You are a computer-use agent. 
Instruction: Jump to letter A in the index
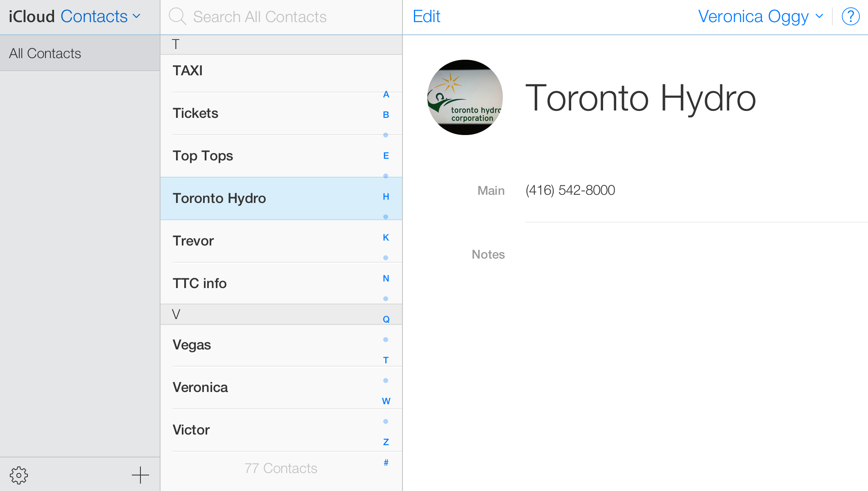[x=386, y=94]
